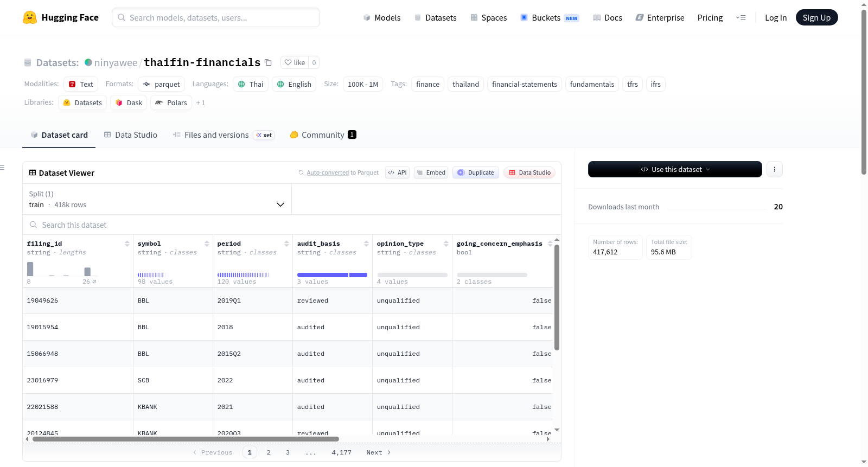Click the Thai language tag
868x467 pixels.
pyautogui.click(x=251, y=84)
